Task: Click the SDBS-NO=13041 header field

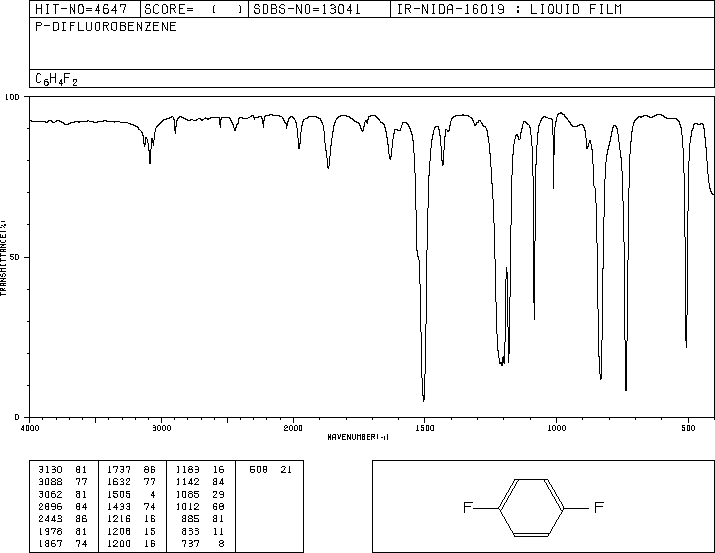Action: click(319, 9)
